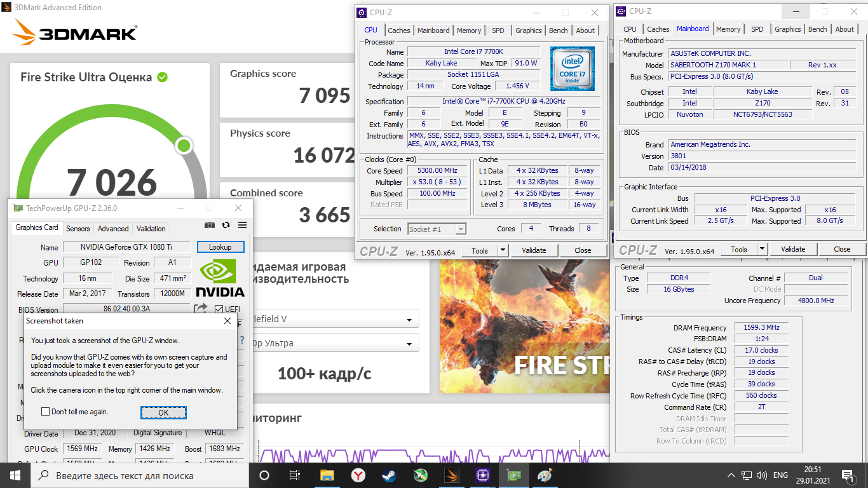Click the Graphics score 7 095 value
Viewport: 868px width, 488px height.
[x=325, y=95]
